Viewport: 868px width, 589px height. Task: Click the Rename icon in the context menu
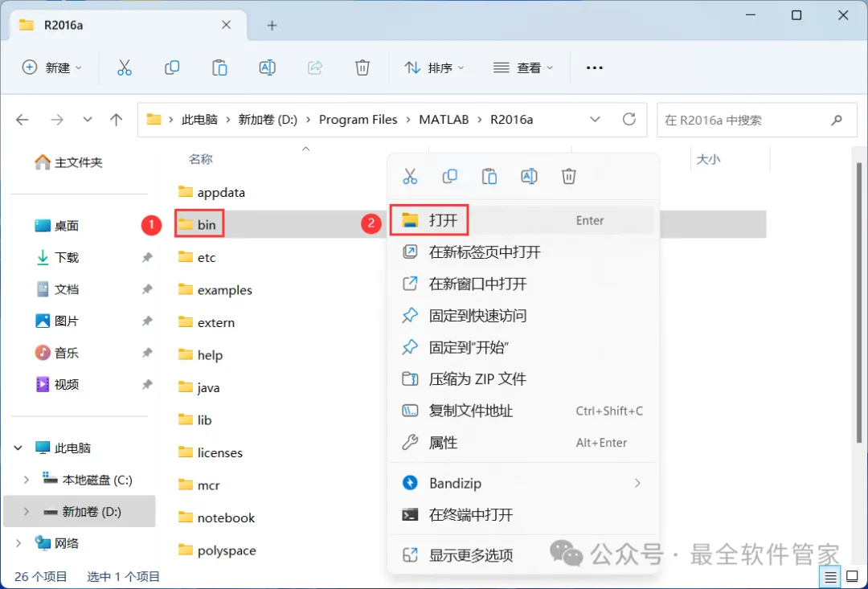coord(529,177)
